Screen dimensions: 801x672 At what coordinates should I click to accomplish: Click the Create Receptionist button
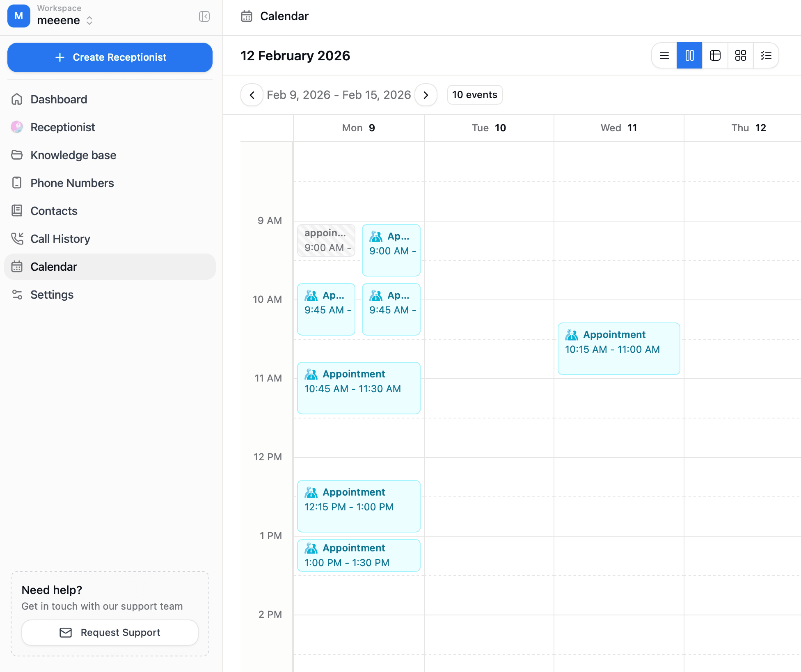tap(110, 57)
